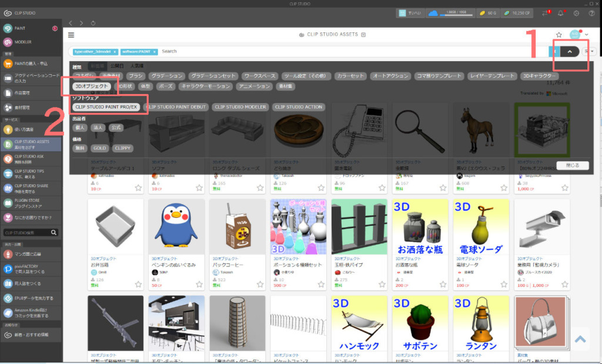
Task: Remove the software:PAINT search tag
Action: point(155,52)
